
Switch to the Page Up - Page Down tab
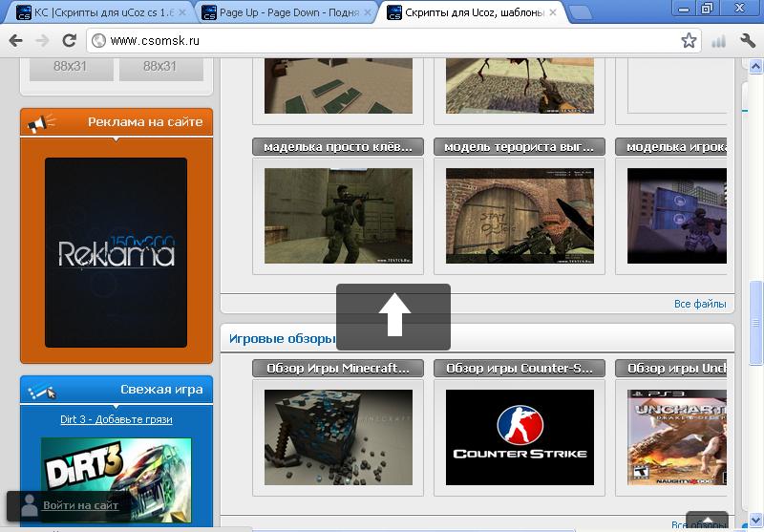[286, 12]
